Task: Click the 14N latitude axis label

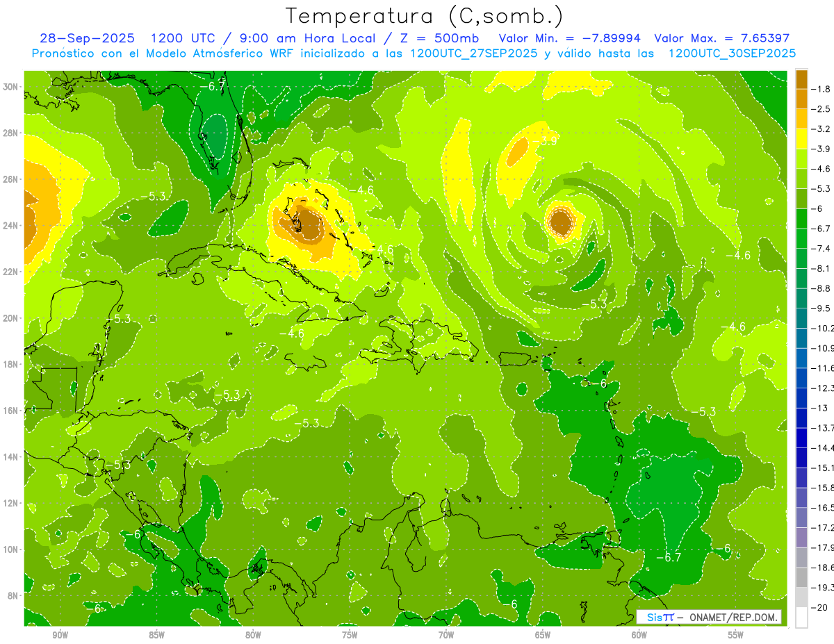Action: pyautogui.click(x=12, y=456)
